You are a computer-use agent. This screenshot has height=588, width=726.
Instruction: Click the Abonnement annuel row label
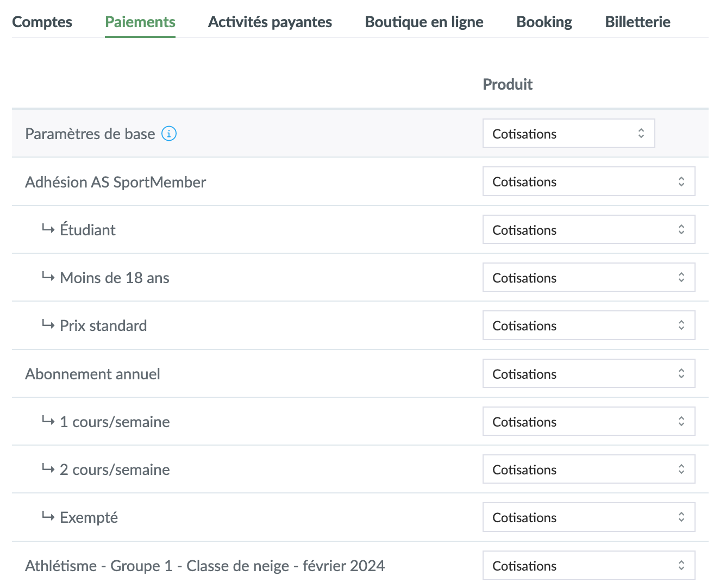pyautogui.click(x=93, y=374)
